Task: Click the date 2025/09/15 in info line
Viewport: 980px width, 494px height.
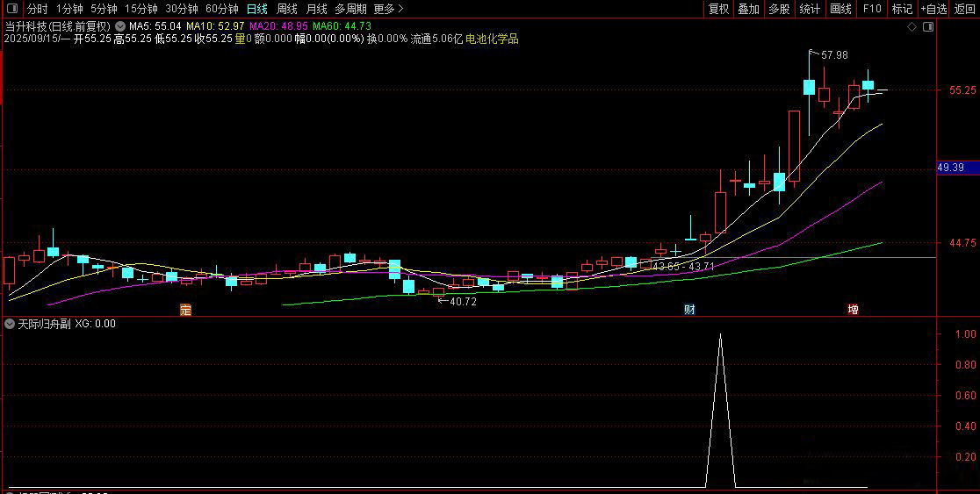Action: pyautogui.click(x=33, y=39)
